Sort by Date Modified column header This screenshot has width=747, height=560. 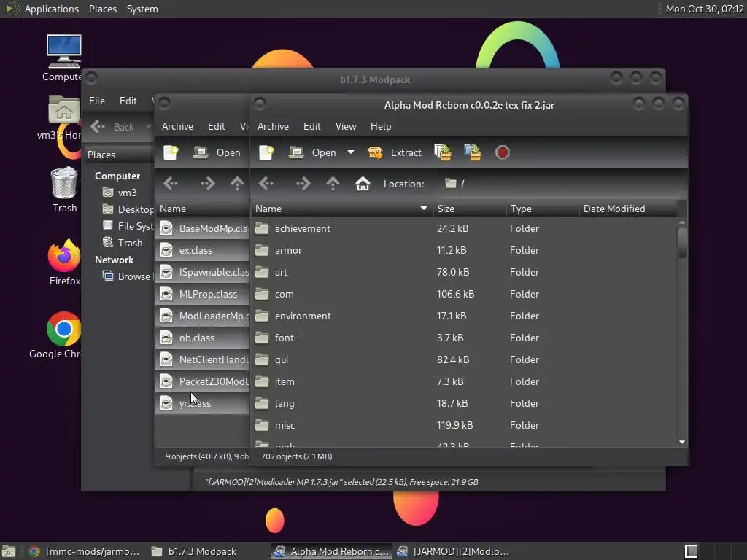[628, 209]
